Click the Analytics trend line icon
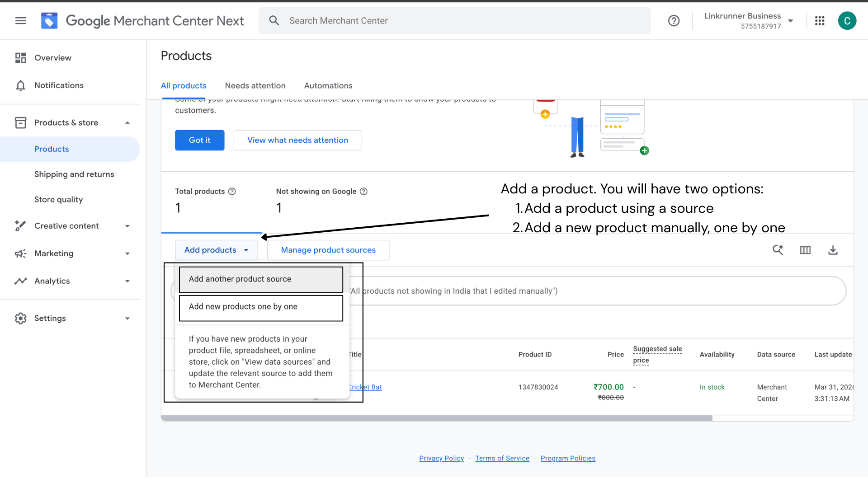The height and width of the screenshot is (488, 868). [20, 281]
